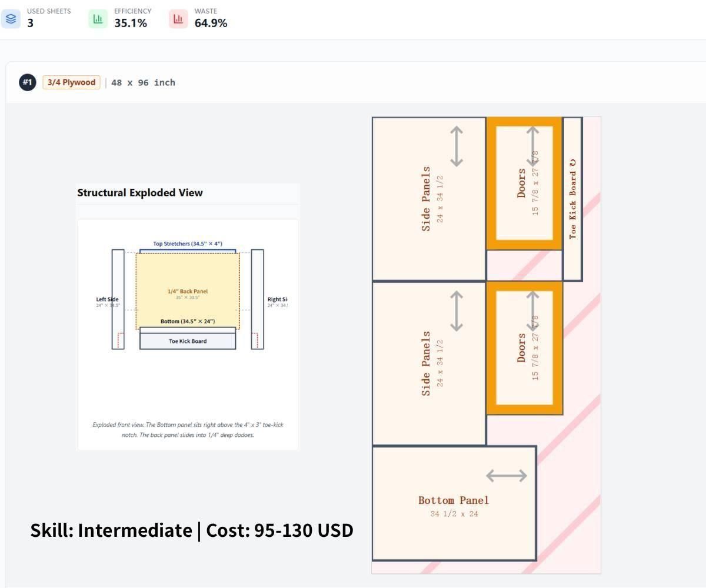This screenshot has width=706, height=588.
Task: Select the lower Doors piece
Action: tap(525, 348)
